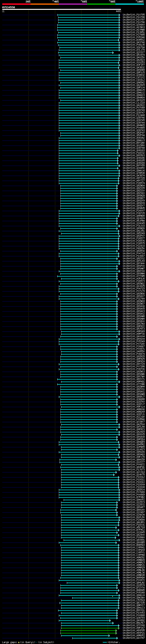Select the UniRef100_Q2PW45 label

click(x=134, y=447)
